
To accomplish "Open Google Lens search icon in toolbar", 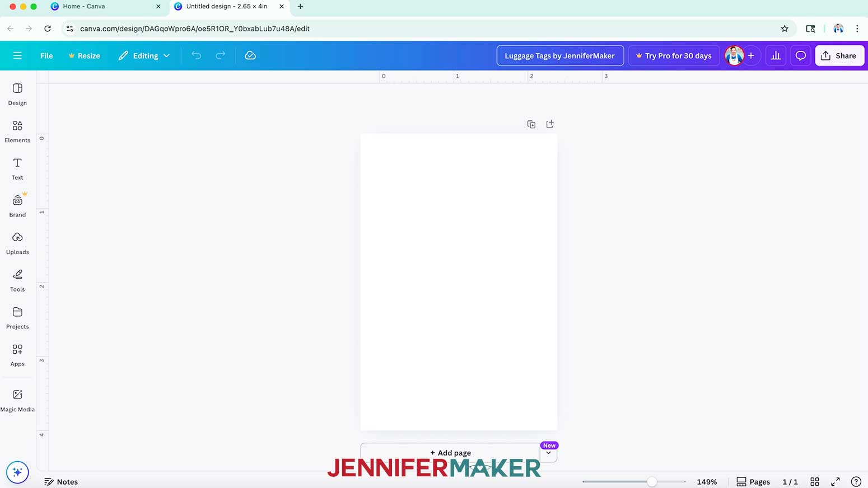I will tap(810, 29).
